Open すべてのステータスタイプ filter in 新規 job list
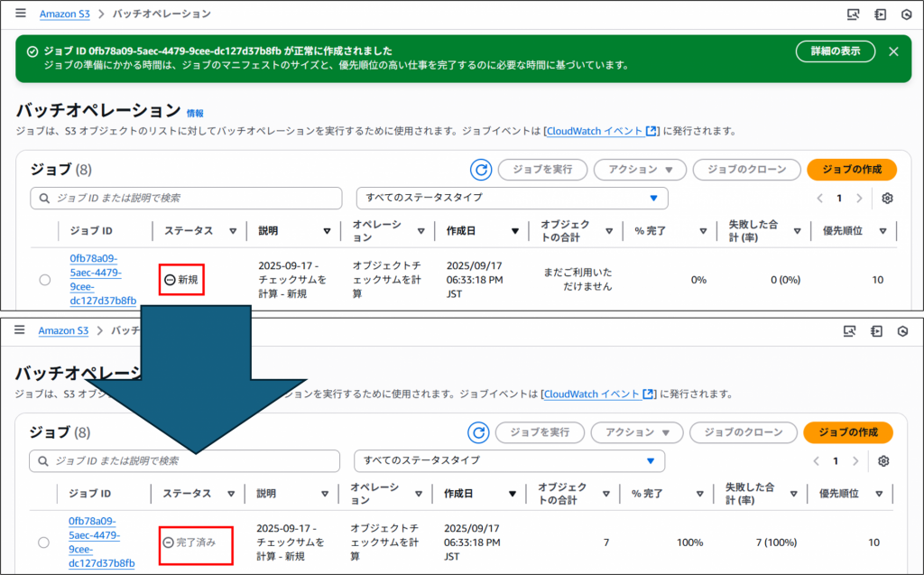This screenshot has width=924, height=575. coord(512,198)
